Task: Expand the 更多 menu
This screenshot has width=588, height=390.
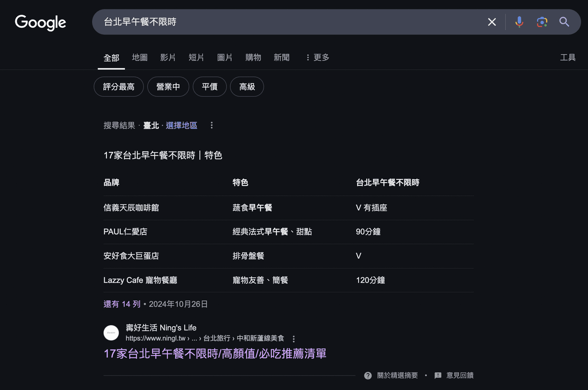Action: coord(318,58)
